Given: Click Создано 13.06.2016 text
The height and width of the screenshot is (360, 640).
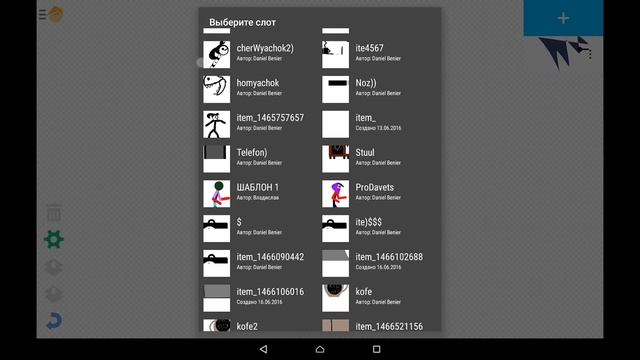Looking at the screenshot, I should click(378, 128).
